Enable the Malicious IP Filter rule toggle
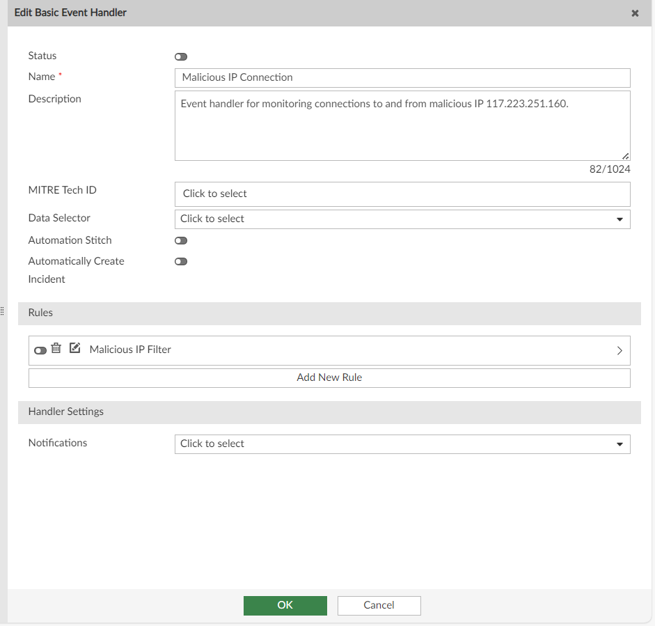Screen dimensions: 655x626 [x=40, y=350]
